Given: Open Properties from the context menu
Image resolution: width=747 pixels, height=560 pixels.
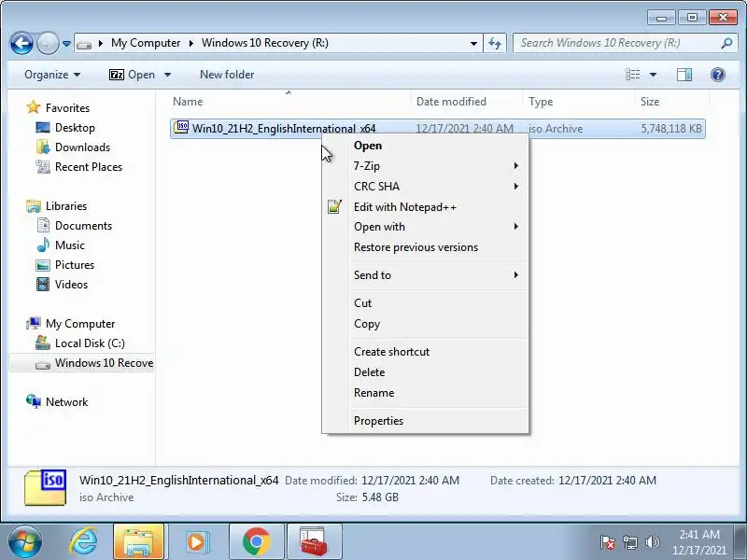Looking at the screenshot, I should pos(425,421).
